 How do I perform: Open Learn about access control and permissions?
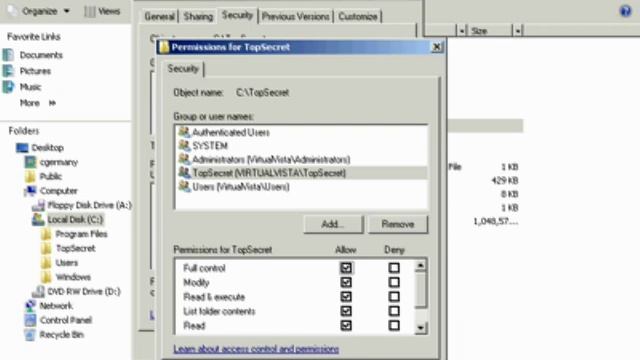pos(256,349)
